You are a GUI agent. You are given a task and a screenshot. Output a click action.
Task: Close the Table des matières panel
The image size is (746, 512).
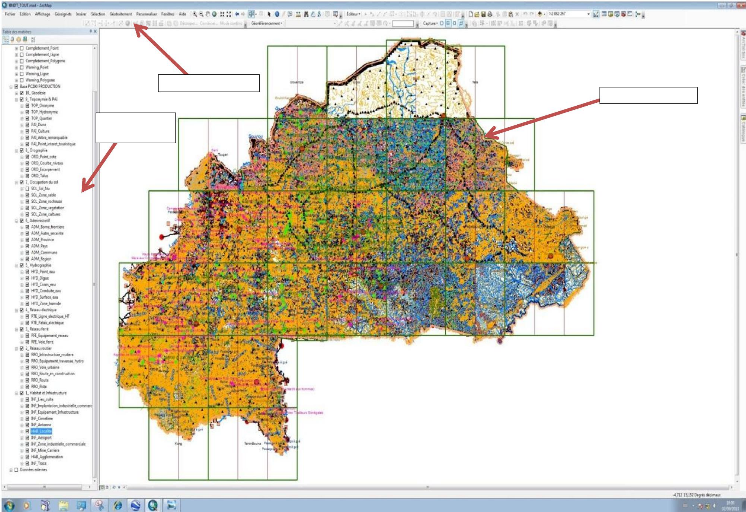point(97,32)
